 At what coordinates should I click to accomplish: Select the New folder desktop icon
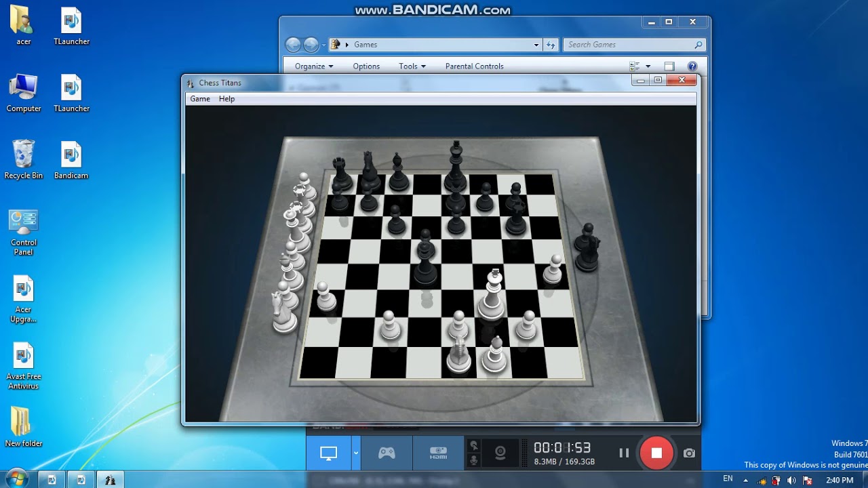click(x=23, y=427)
